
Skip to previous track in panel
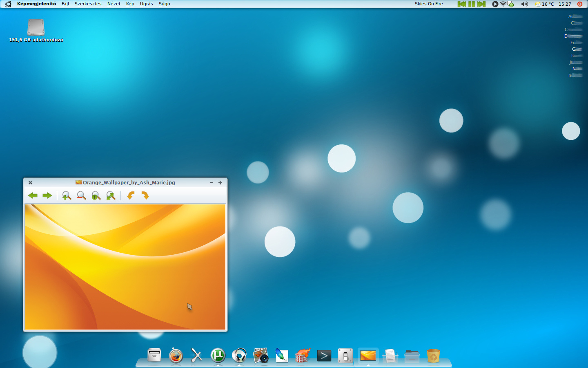[x=462, y=4]
